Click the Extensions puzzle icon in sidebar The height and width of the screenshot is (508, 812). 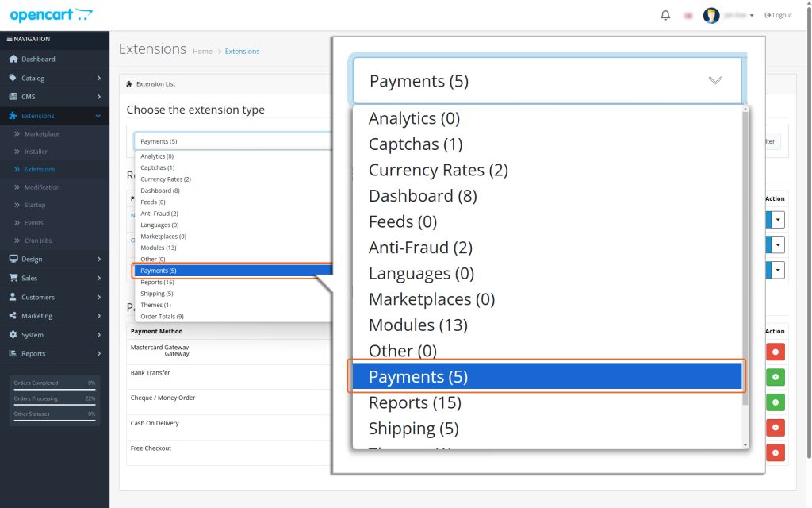[x=13, y=116]
